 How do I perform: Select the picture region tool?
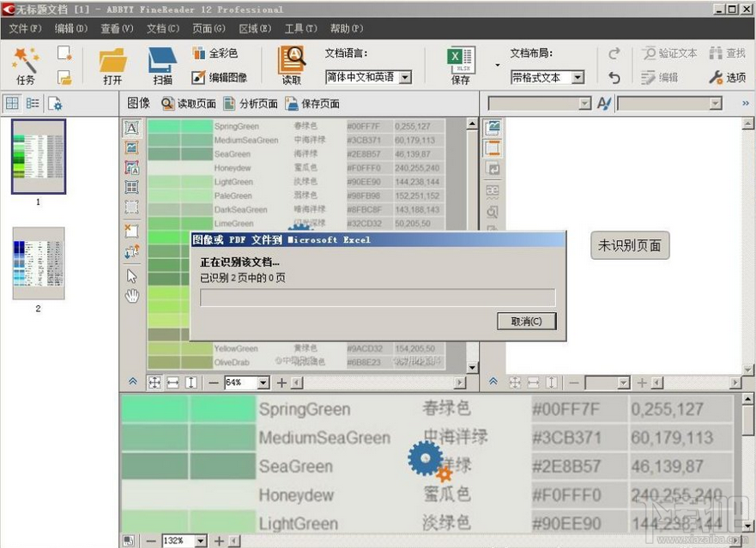point(131,148)
